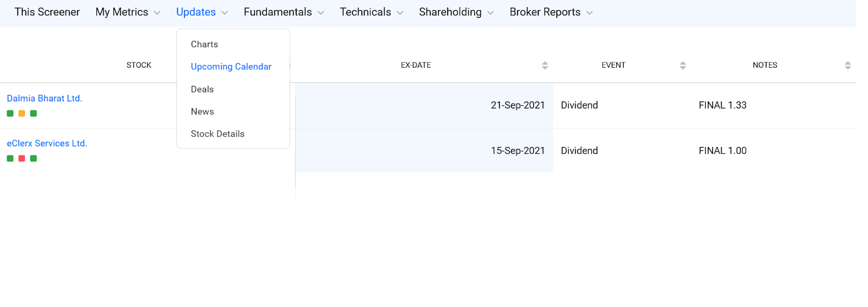Collapse the Updates dropdown menu
The image size is (868, 307).
202,12
